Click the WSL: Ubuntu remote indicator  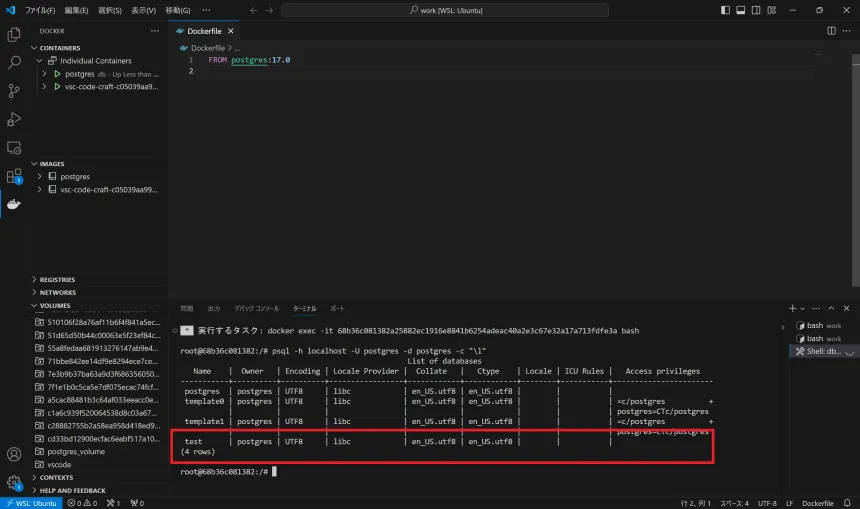[29, 503]
